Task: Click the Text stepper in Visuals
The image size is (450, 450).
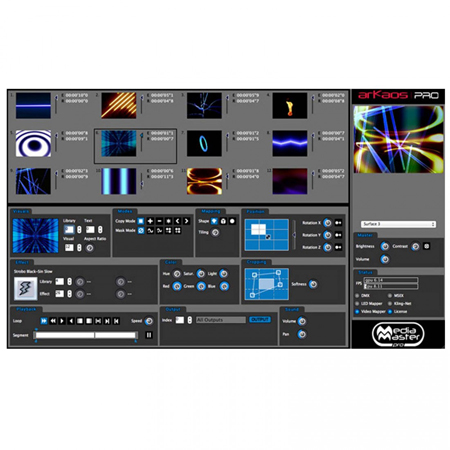Action: pyautogui.click(x=100, y=230)
